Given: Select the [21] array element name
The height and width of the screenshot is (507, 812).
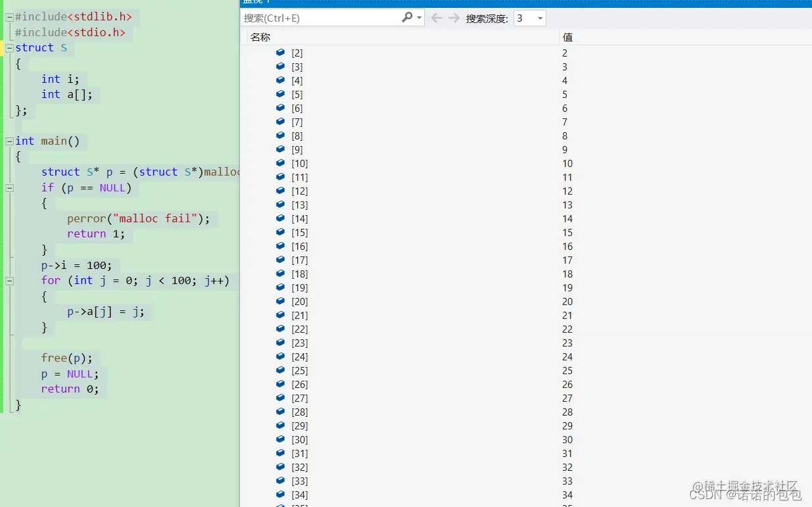Looking at the screenshot, I should 300,316.
